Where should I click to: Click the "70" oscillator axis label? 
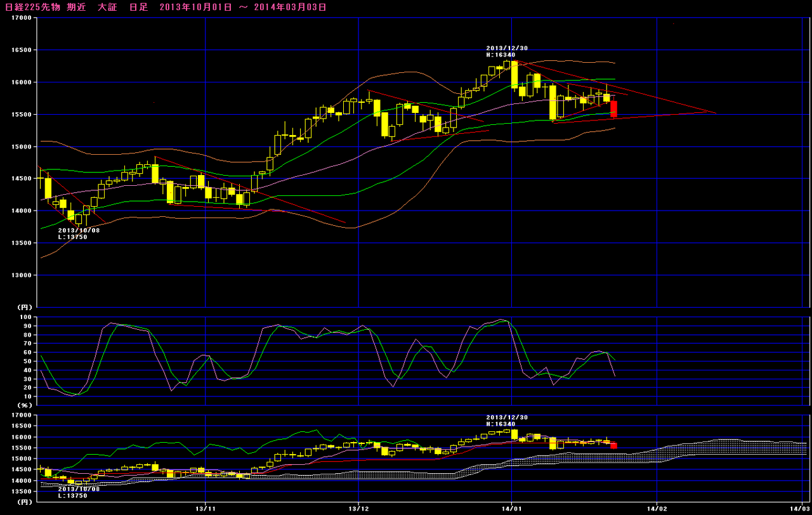pyautogui.click(x=28, y=343)
